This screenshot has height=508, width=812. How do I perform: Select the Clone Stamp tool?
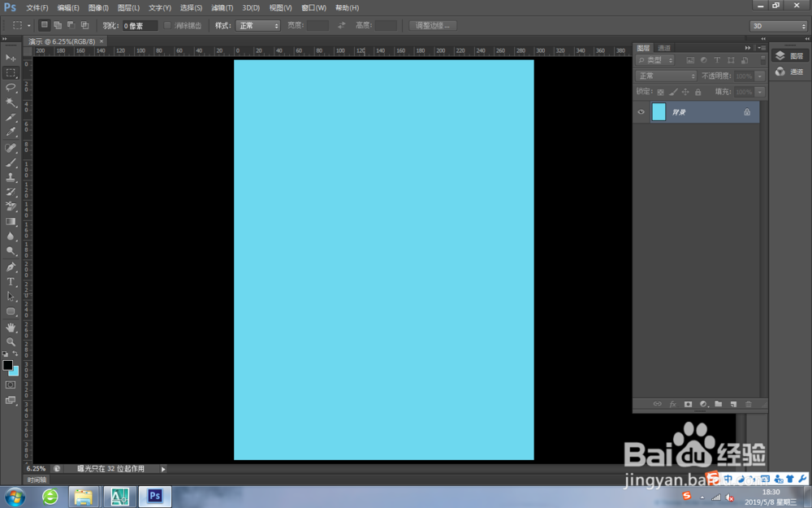tap(11, 177)
